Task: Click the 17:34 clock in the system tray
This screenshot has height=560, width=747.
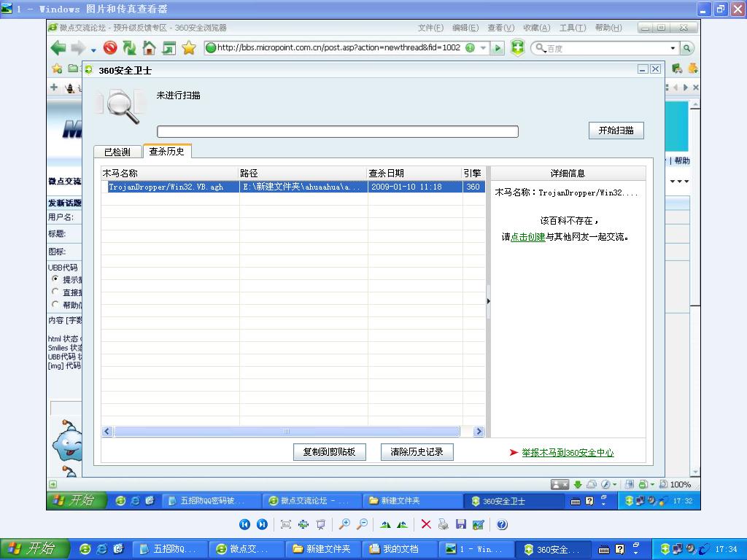Action: tap(726, 549)
